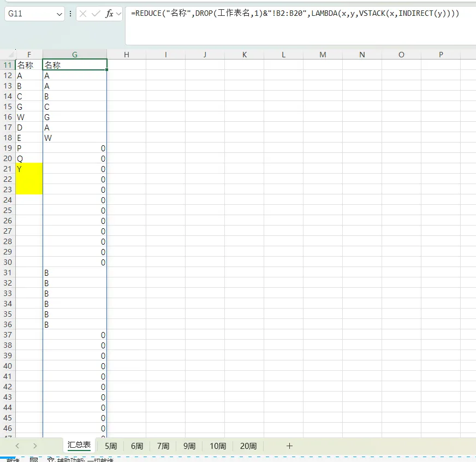Screen dimensions: 476x462
Task: Click the 辅助功能 accessibility status text
Action: pyautogui.click(x=85, y=460)
